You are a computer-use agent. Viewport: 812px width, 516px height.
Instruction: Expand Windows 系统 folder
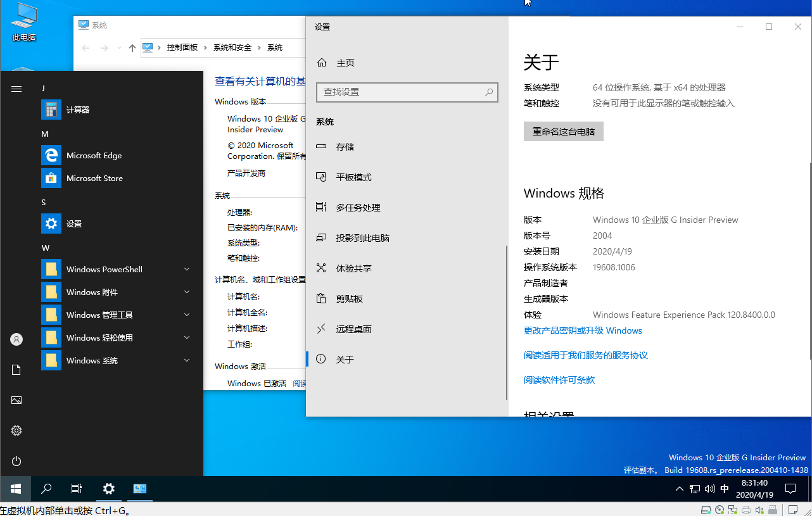click(187, 361)
